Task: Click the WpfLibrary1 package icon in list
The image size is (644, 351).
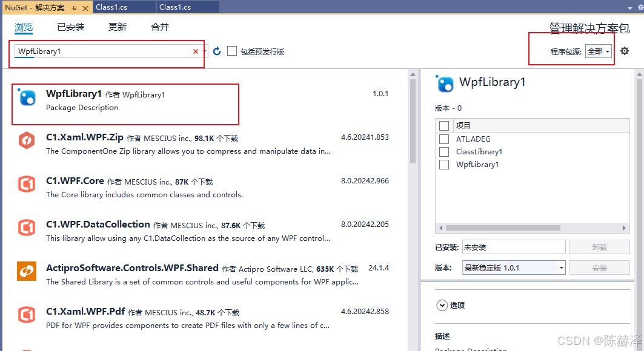Action: tap(27, 97)
